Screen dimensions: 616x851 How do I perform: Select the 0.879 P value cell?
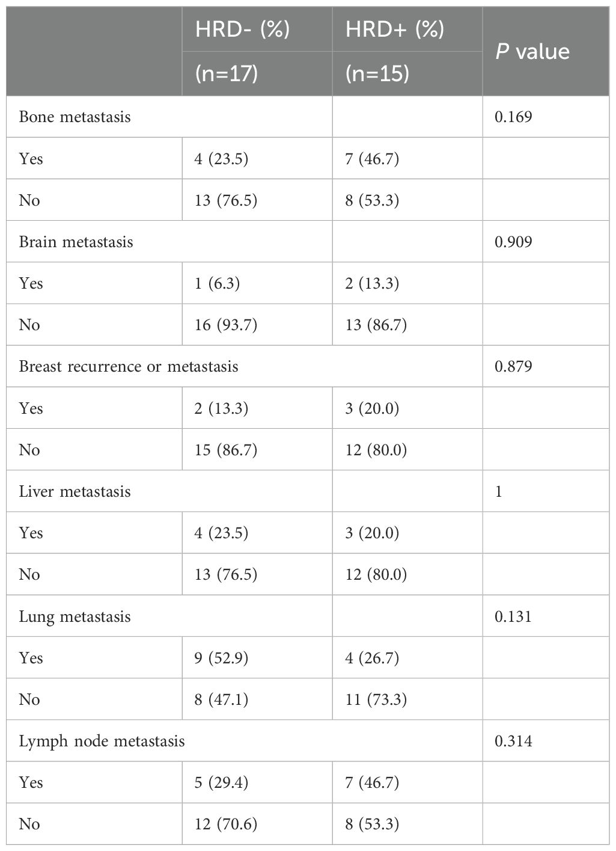(513, 366)
